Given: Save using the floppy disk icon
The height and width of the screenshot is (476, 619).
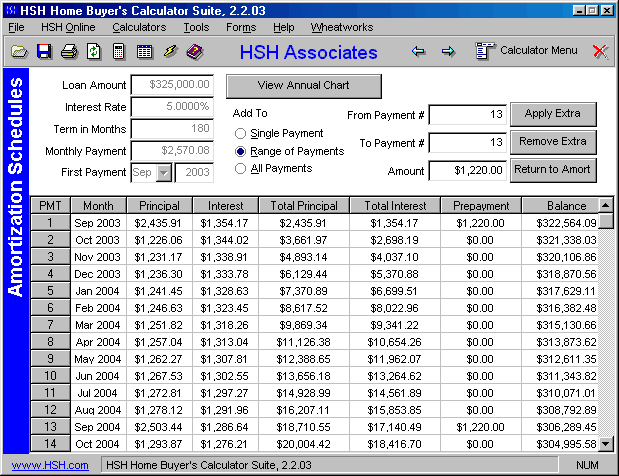Looking at the screenshot, I should coord(44,52).
